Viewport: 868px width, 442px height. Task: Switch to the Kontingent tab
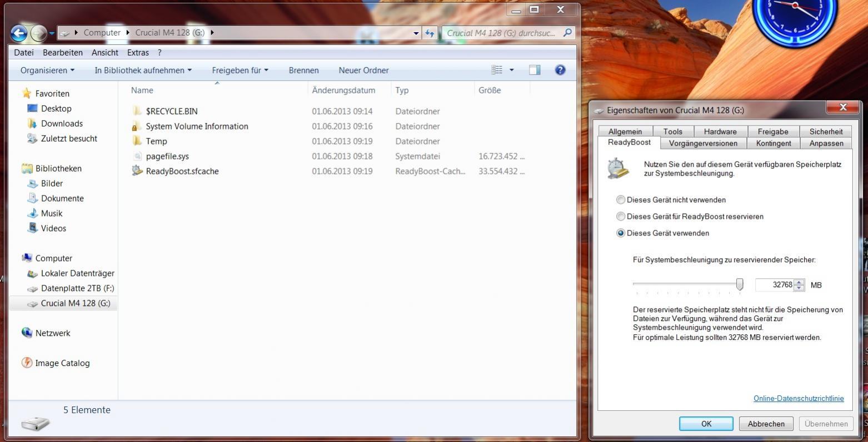pyautogui.click(x=773, y=143)
